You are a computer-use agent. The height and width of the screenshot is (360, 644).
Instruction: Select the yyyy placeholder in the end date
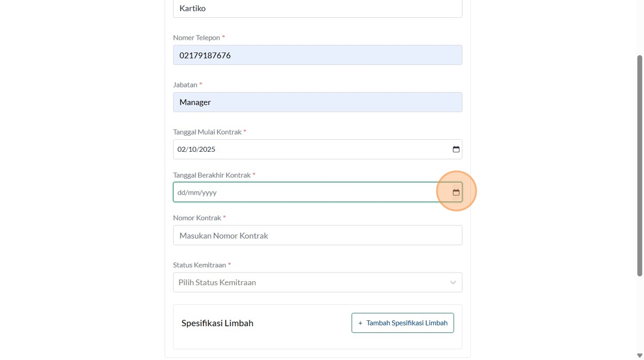[x=209, y=193]
